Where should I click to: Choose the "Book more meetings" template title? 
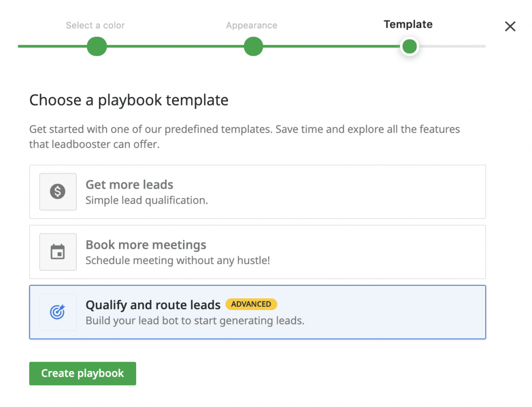[x=146, y=245]
